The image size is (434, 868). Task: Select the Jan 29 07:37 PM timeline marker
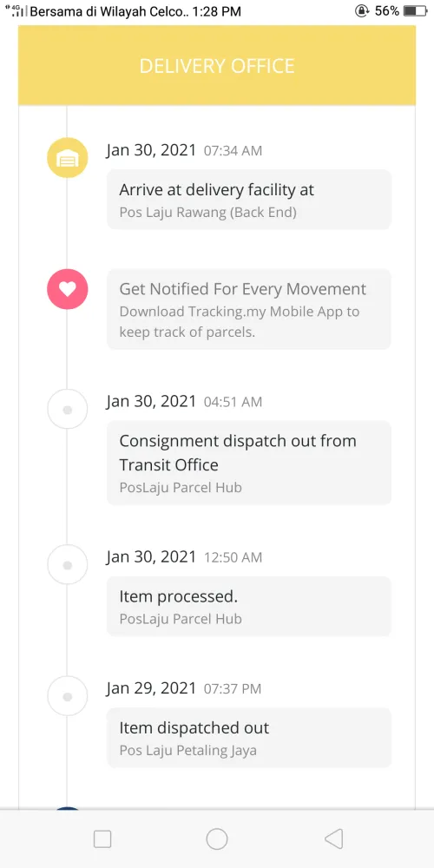pyautogui.click(x=68, y=696)
